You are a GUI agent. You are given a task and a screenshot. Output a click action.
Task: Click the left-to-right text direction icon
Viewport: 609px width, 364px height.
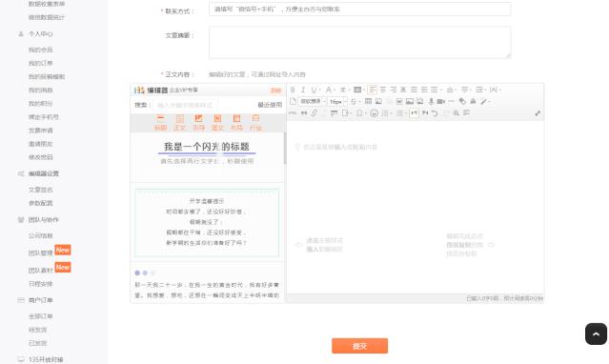tap(414, 113)
